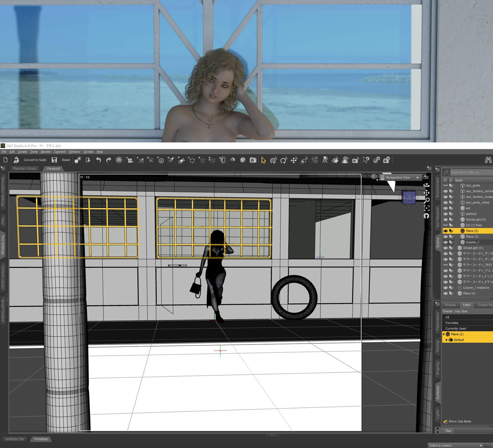This screenshot has width=493, height=448.
Task: Open the viewport draw style sphere dropdown
Action: [x=374, y=177]
